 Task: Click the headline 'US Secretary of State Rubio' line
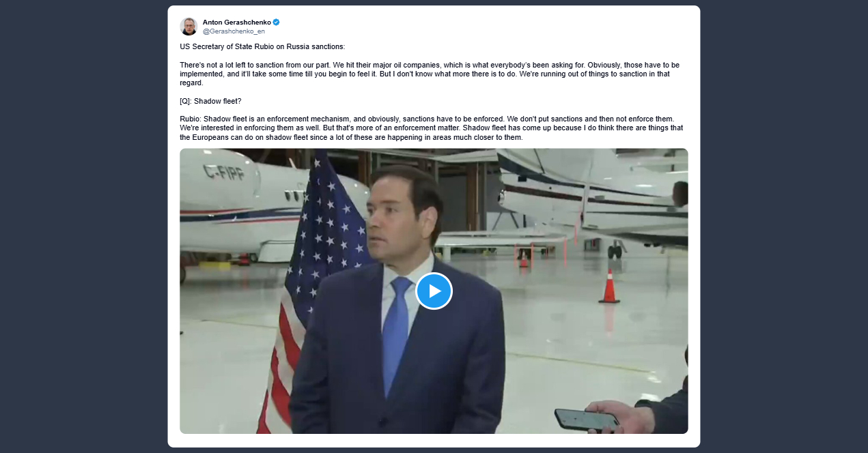coord(263,46)
